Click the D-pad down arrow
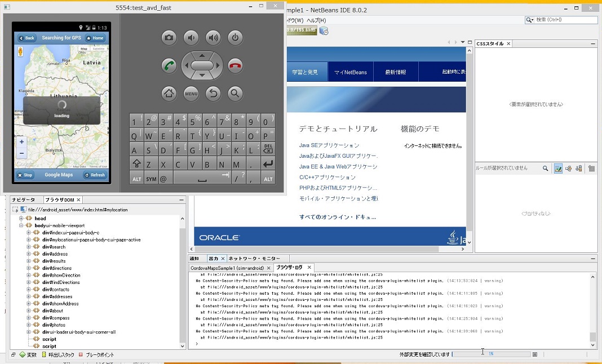 tap(202, 76)
